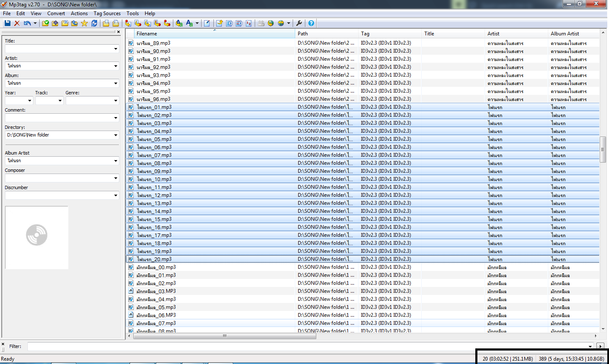
Task: Expand dropdown next to web sources globe
Action: tap(288, 23)
